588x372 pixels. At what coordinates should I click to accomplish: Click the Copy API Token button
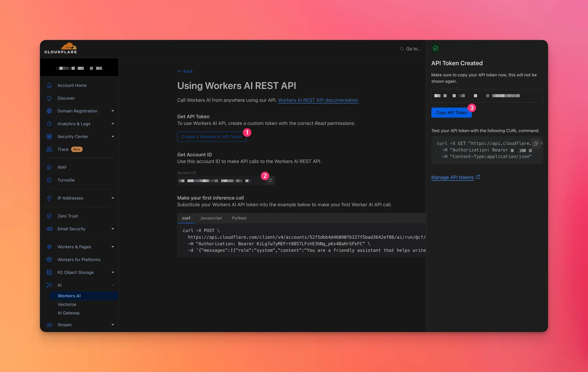click(451, 112)
